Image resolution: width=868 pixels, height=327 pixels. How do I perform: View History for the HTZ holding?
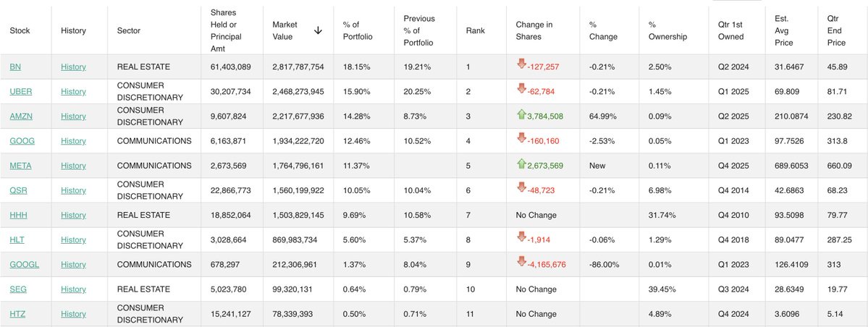coord(73,314)
